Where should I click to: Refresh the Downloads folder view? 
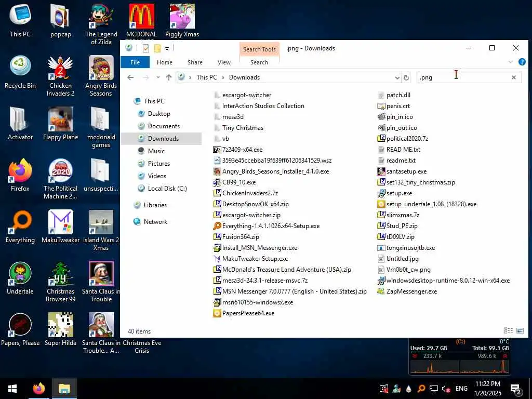click(x=406, y=78)
